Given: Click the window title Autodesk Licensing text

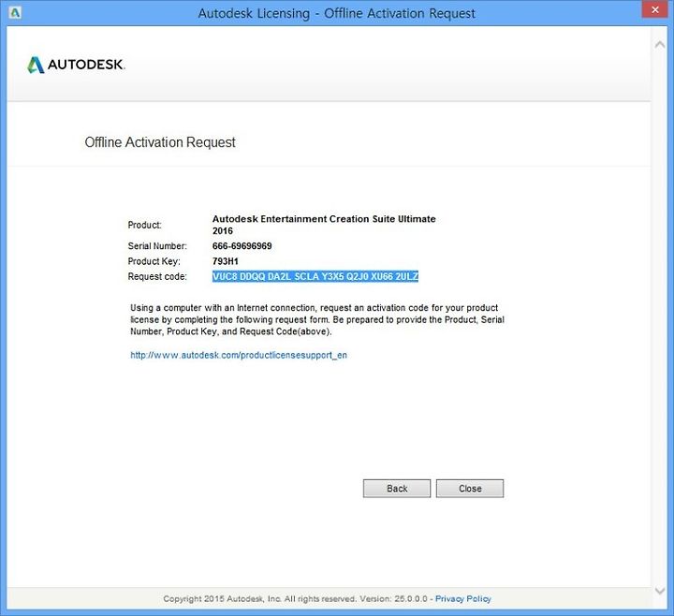Looking at the screenshot, I should (x=337, y=13).
